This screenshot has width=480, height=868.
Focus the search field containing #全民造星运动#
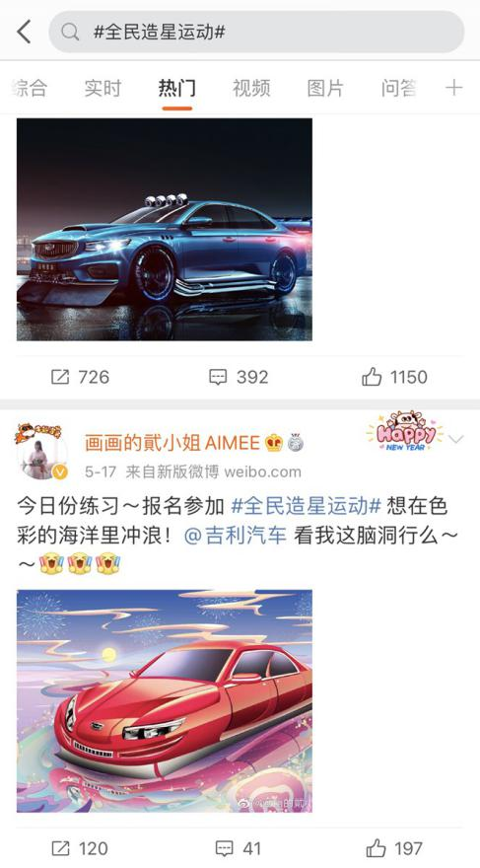[x=256, y=33]
